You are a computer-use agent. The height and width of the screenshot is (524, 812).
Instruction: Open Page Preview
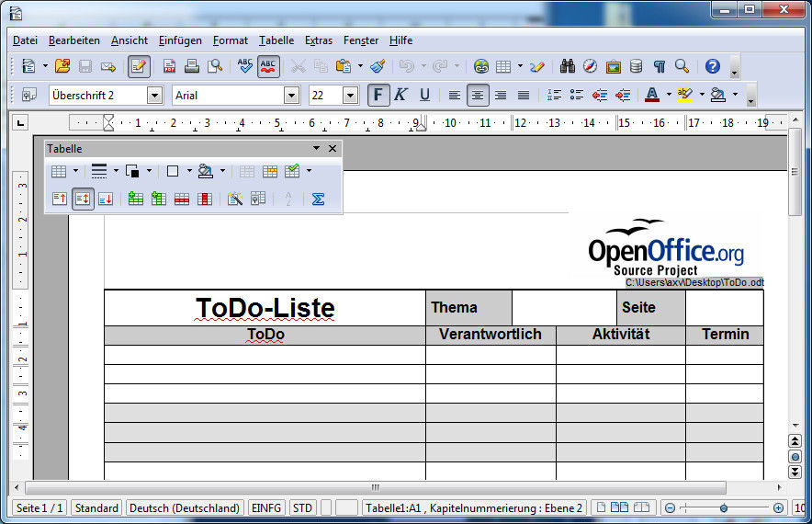coord(215,66)
